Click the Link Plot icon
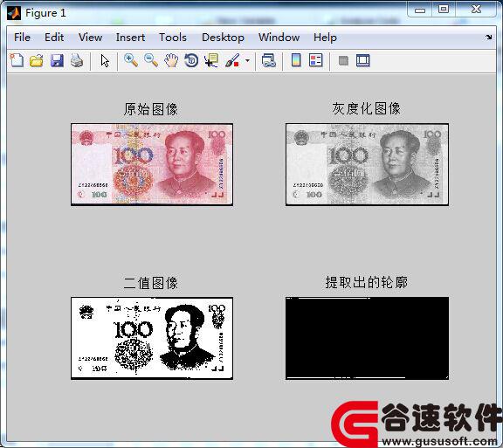Viewport: 503px width, 448px height. coord(268,60)
